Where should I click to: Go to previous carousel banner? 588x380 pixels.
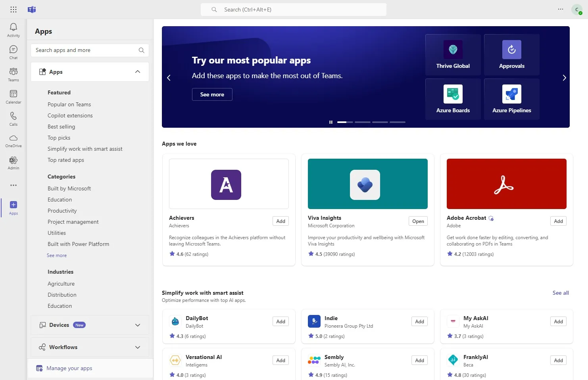(169, 78)
